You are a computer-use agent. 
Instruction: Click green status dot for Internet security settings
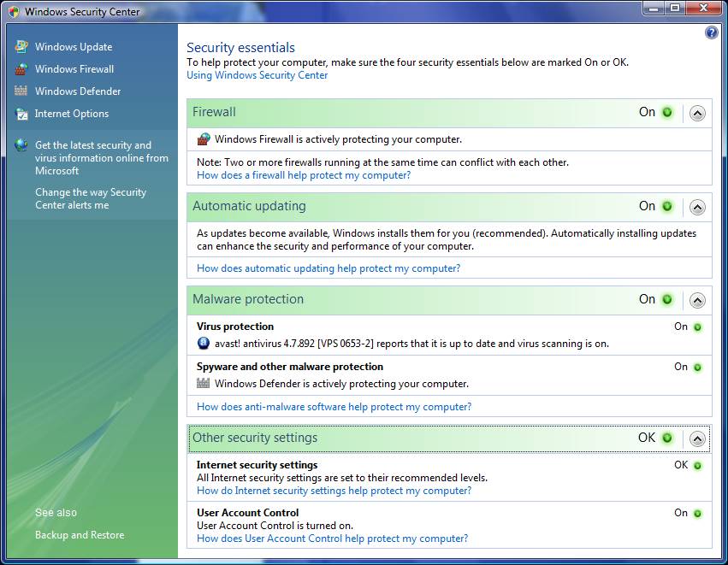tap(697, 466)
